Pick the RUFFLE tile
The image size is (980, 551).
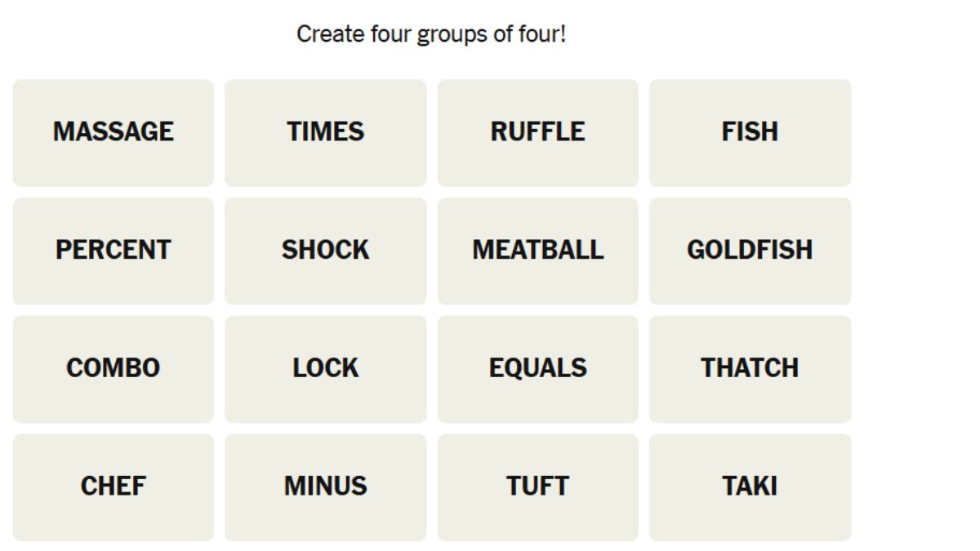(x=537, y=132)
